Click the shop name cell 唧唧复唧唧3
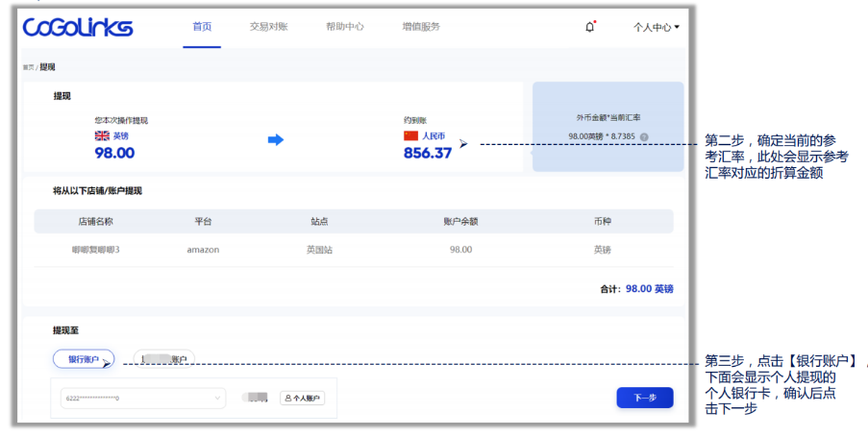868x436 pixels. pyautogui.click(x=95, y=250)
